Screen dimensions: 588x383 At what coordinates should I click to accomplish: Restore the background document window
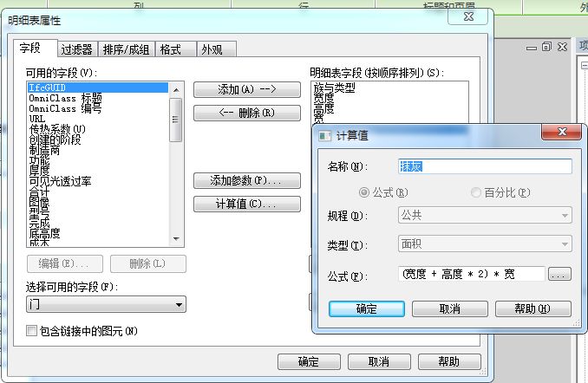(x=546, y=47)
